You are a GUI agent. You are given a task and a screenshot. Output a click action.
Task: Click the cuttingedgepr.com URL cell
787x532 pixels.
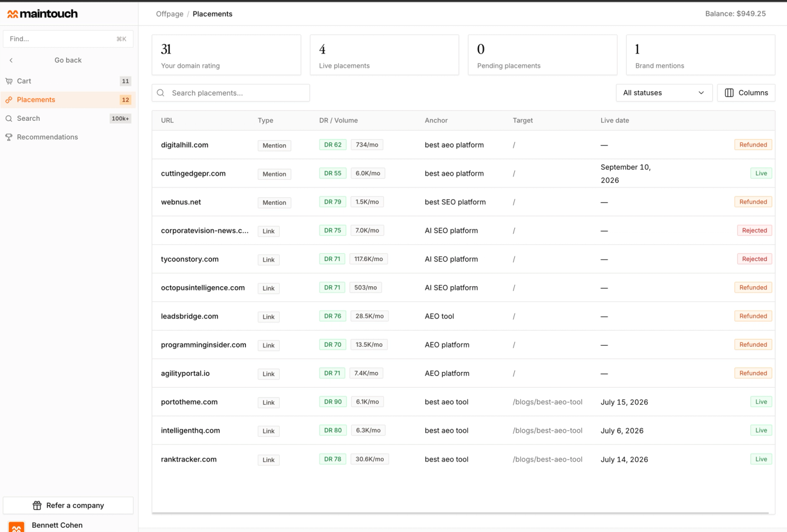click(193, 174)
